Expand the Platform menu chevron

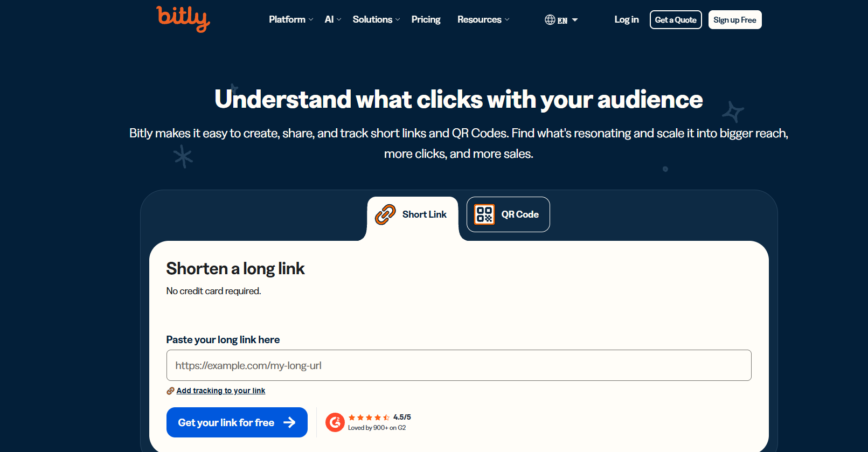(311, 20)
